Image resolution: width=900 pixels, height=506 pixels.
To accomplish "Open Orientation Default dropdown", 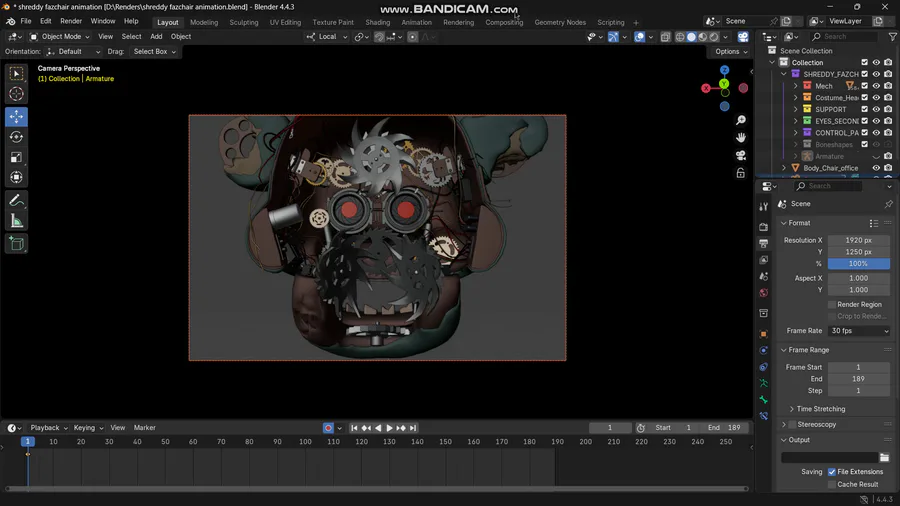I will [73, 52].
